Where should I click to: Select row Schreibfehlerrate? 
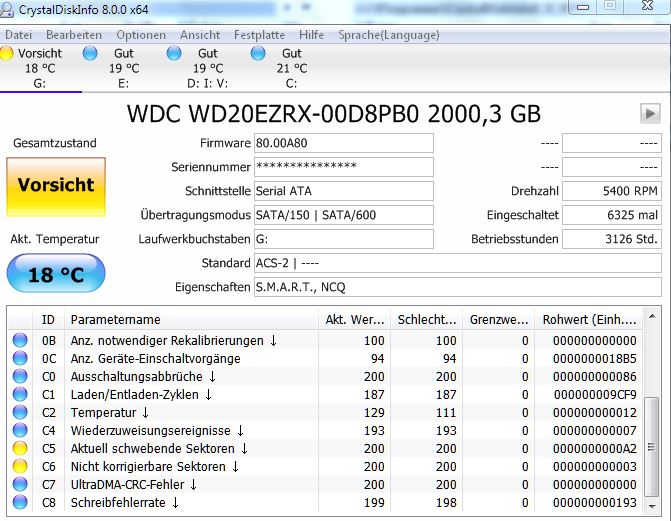coord(325,502)
